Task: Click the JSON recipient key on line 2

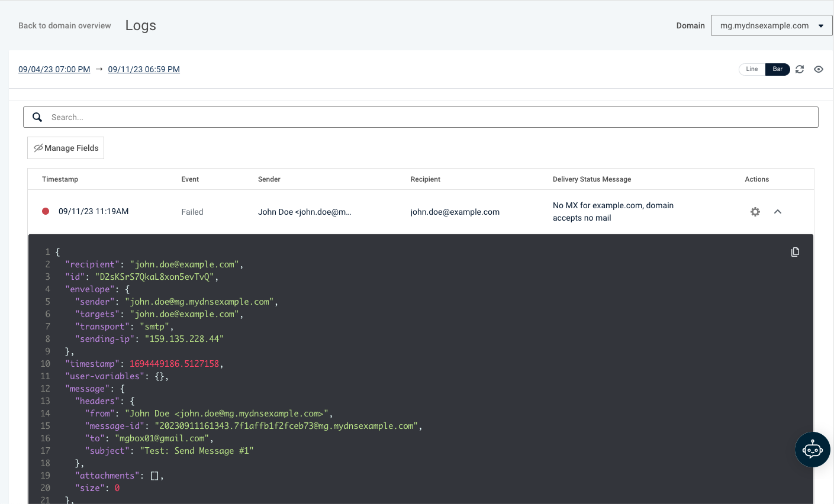Action: click(92, 264)
